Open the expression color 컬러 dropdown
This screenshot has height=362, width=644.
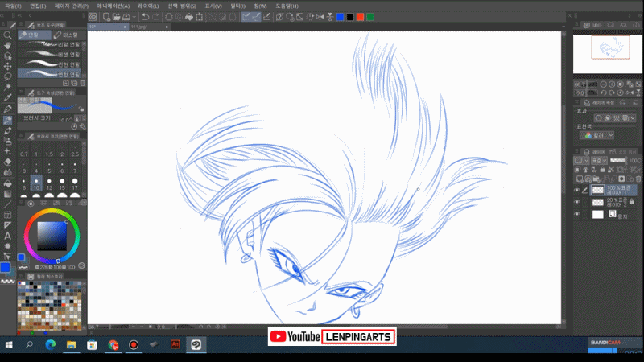pos(597,135)
